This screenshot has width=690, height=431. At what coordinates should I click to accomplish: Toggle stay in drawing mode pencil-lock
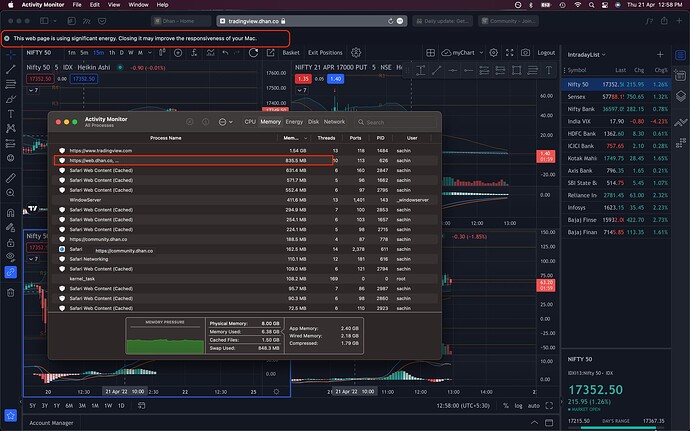(11, 228)
